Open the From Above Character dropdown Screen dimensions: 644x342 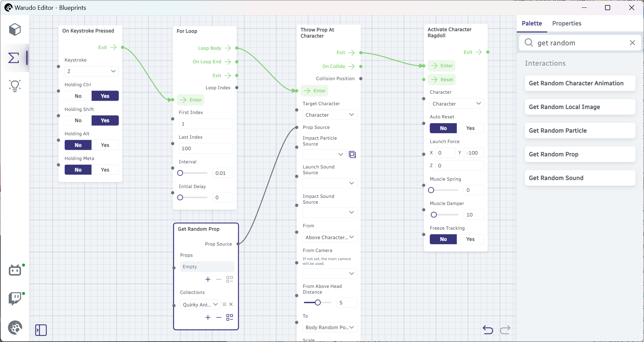pos(330,237)
